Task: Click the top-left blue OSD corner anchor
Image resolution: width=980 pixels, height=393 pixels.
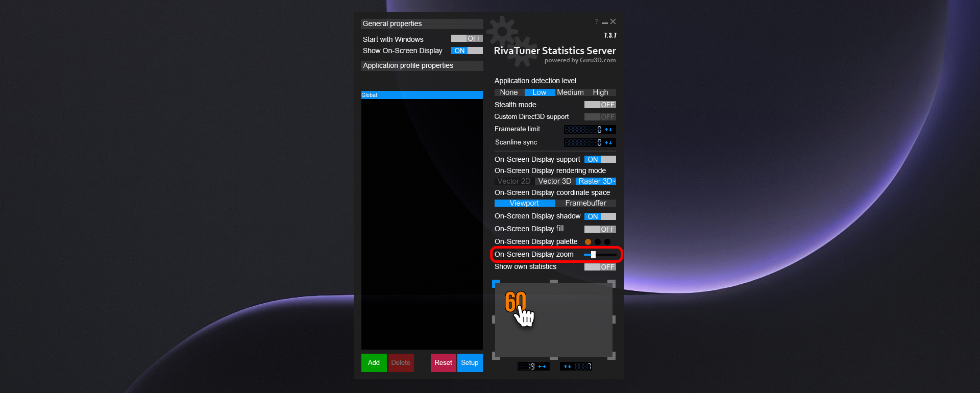Action: pyautogui.click(x=496, y=283)
